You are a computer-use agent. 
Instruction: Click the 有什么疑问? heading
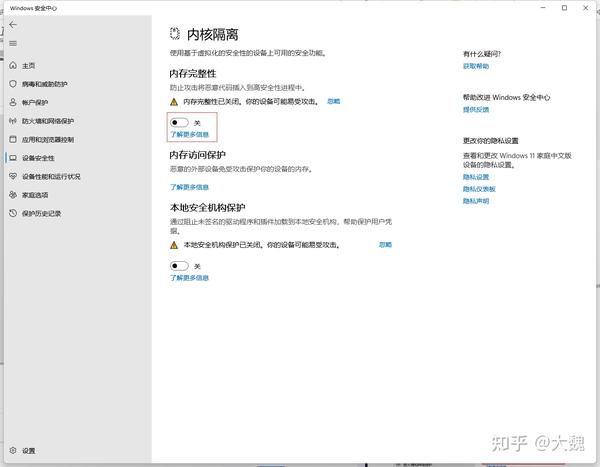pyautogui.click(x=482, y=54)
